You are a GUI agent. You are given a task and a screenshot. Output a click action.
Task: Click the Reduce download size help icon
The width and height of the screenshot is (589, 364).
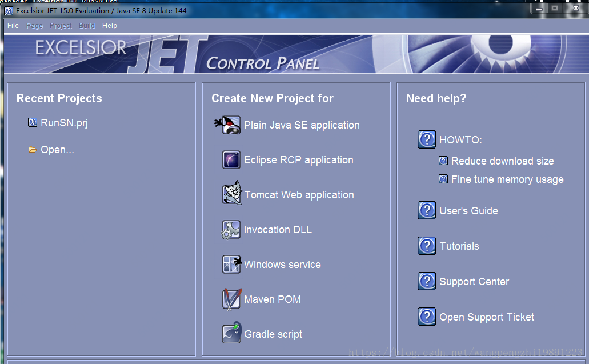pyautogui.click(x=443, y=161)
